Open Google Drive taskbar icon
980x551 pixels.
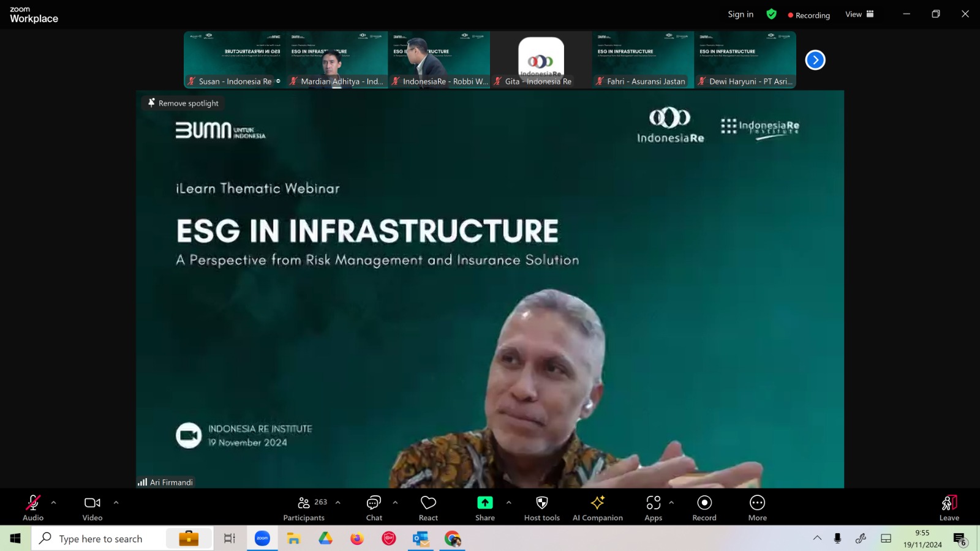[x=325, y=538]
